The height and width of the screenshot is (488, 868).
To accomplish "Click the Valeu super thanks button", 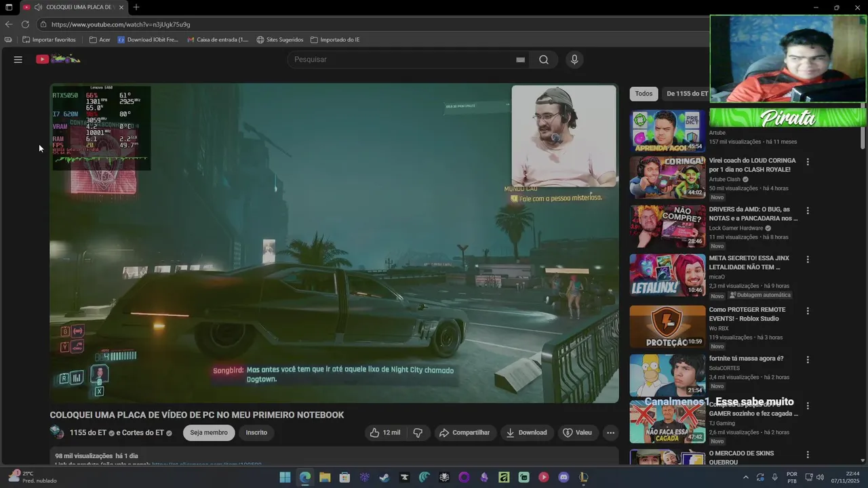I will (577, 432).
